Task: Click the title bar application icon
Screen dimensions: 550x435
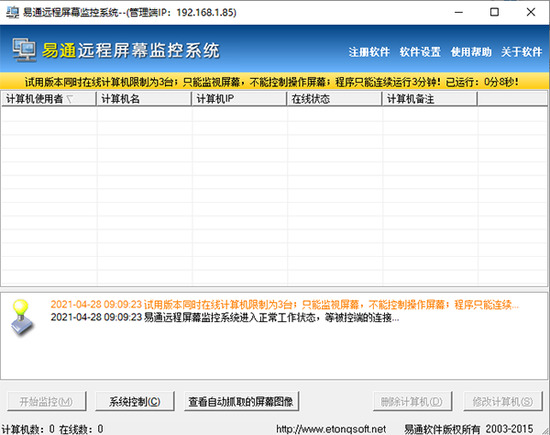Action: (12, 12)
